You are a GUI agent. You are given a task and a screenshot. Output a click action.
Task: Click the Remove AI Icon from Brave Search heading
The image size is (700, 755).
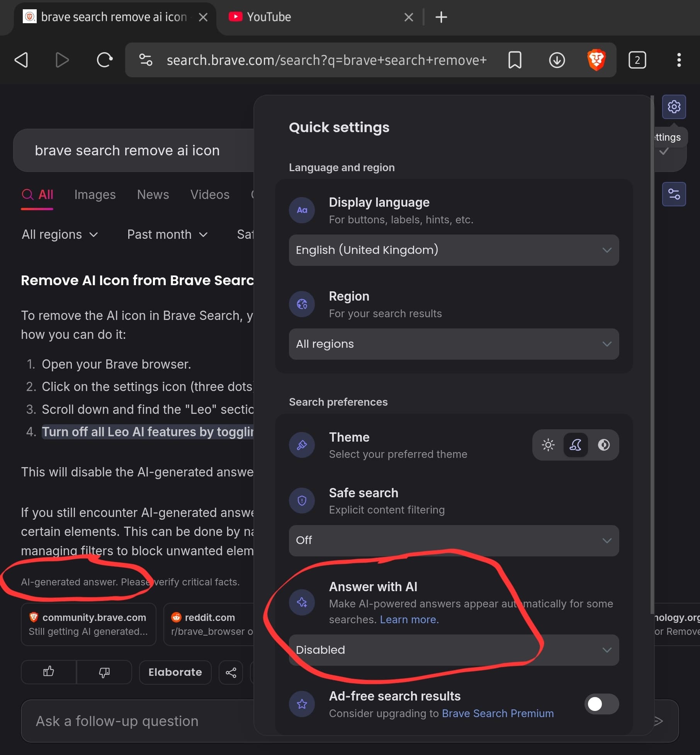tap(137, 280)
